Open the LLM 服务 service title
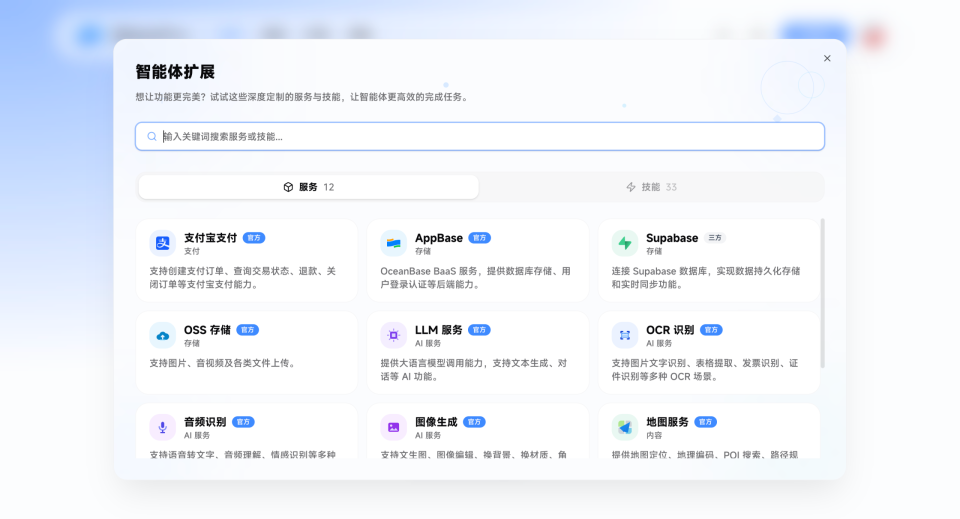 [x=438, y=330]
